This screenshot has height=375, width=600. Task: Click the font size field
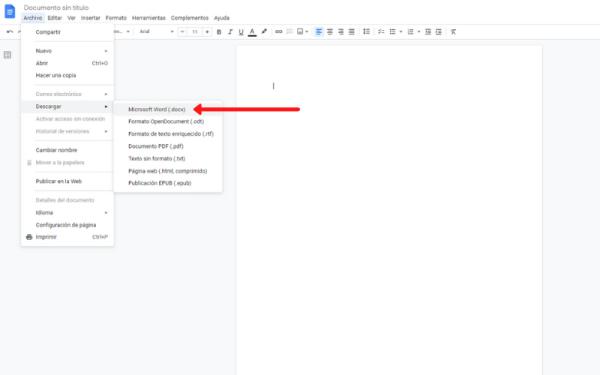point(195,32)
